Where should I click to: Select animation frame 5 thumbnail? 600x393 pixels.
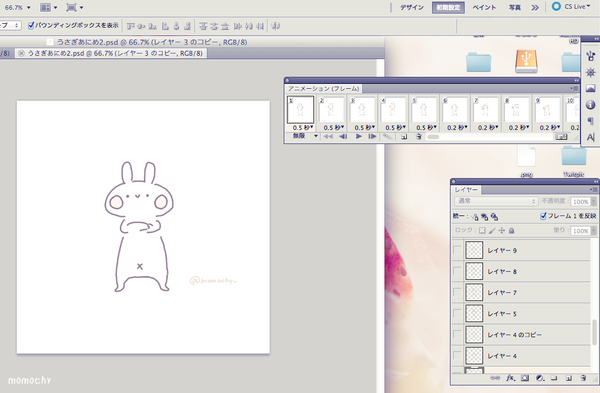[424, 110]
